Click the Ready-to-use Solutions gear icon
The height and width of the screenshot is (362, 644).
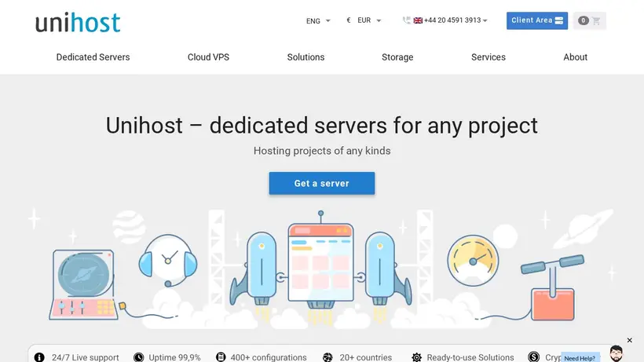click(x=416, y=357)
